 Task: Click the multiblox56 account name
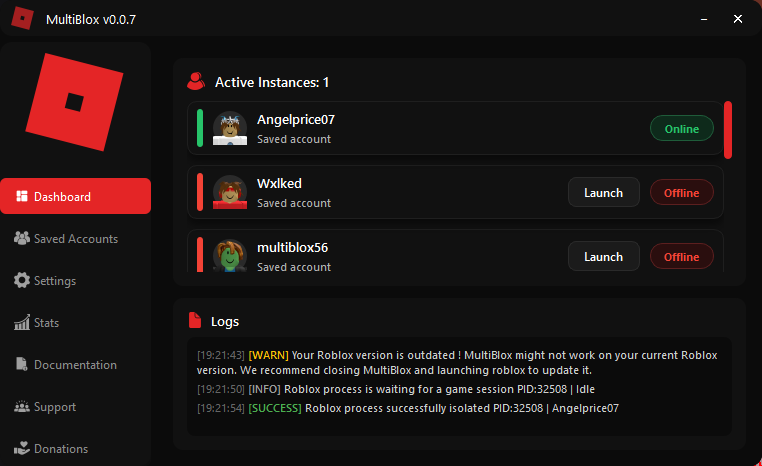293,247
